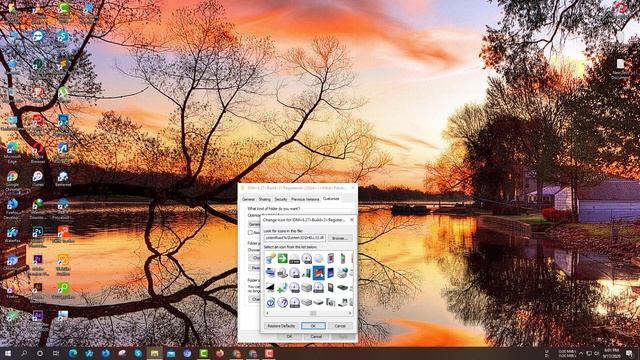
Task: Select the green arrow icon in the icon list
Action: 282,258
